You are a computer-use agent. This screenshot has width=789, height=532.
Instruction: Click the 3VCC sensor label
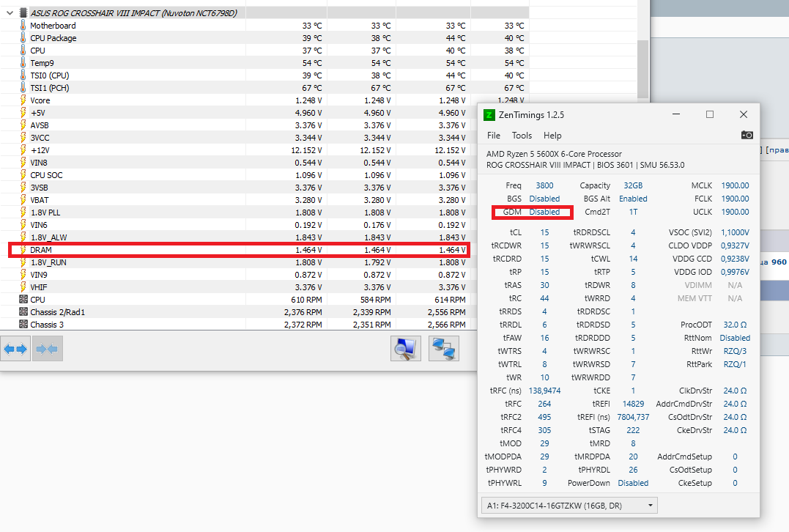click(x=40, y=138)
